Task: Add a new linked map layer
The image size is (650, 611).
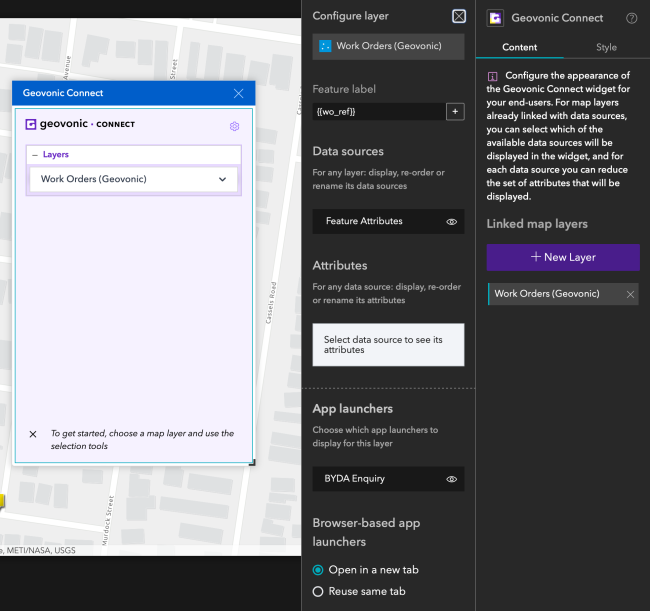Action: pos(563,257)
